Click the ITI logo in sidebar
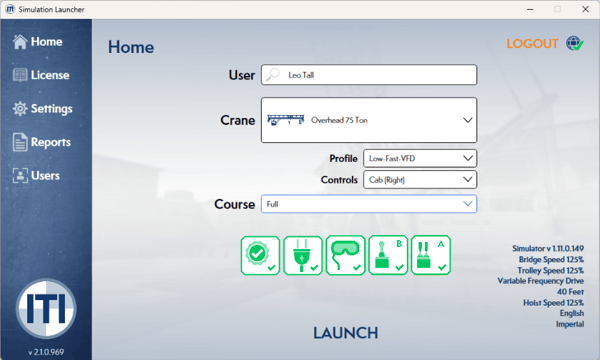Screen dimensions: 600x360 point(46,308)
